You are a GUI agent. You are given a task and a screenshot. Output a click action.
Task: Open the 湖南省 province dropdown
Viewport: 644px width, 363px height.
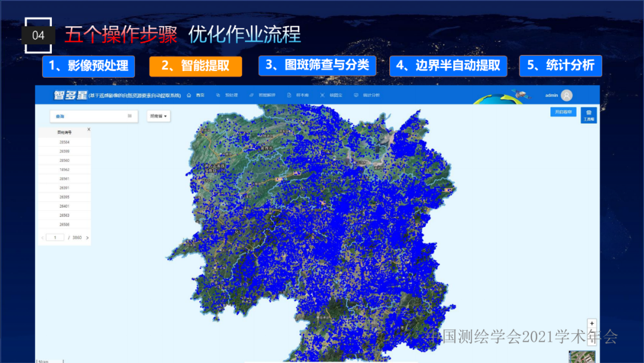159,116
